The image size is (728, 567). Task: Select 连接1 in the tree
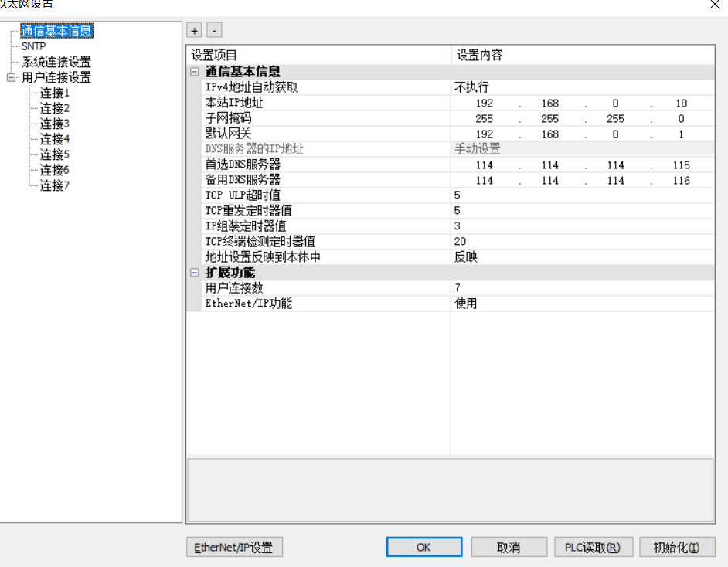55,93
